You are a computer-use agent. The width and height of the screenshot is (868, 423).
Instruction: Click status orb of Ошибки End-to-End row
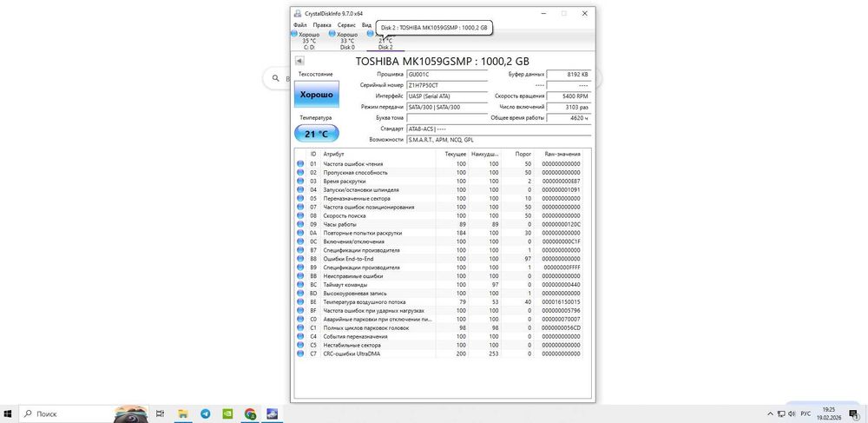[300, 259]
